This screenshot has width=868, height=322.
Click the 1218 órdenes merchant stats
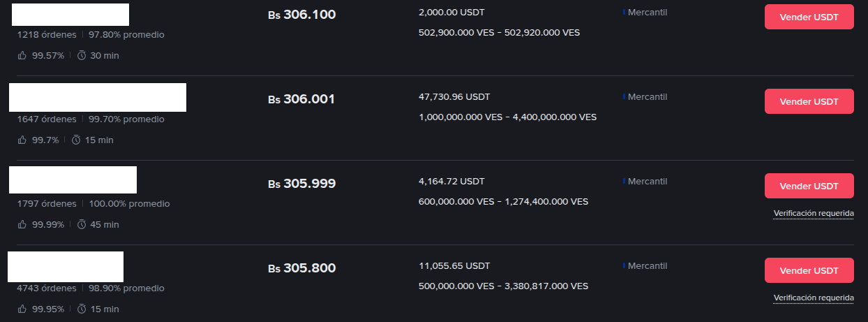[47, 34]
